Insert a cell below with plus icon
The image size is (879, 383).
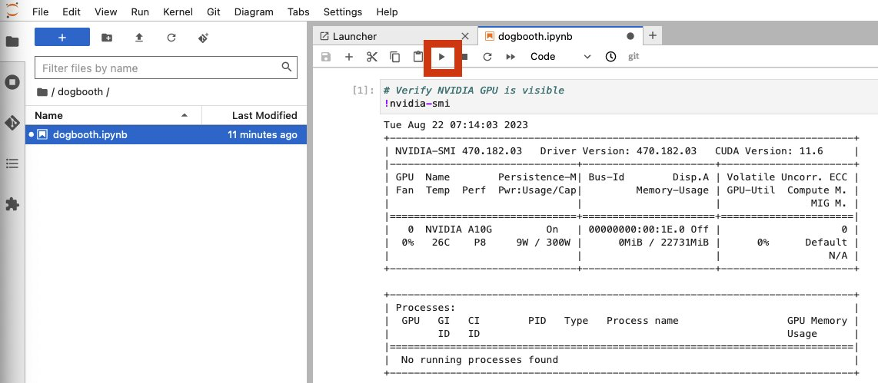pos(349,57)
